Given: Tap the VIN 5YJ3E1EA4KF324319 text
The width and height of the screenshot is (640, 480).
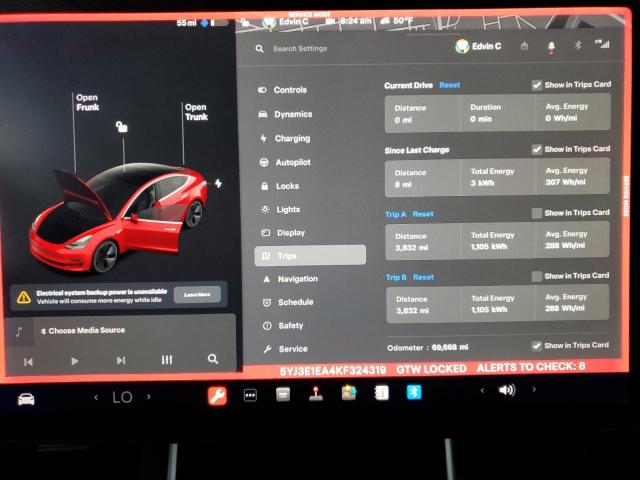Looking at the screenshot, I should coord(333,371).
